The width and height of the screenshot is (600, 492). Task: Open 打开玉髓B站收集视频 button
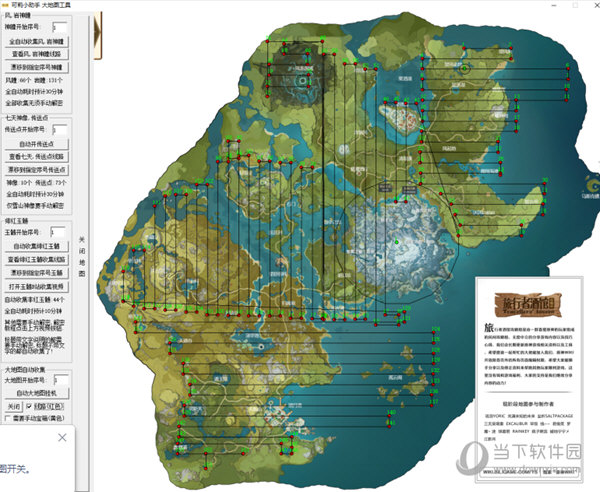point(37,286)
